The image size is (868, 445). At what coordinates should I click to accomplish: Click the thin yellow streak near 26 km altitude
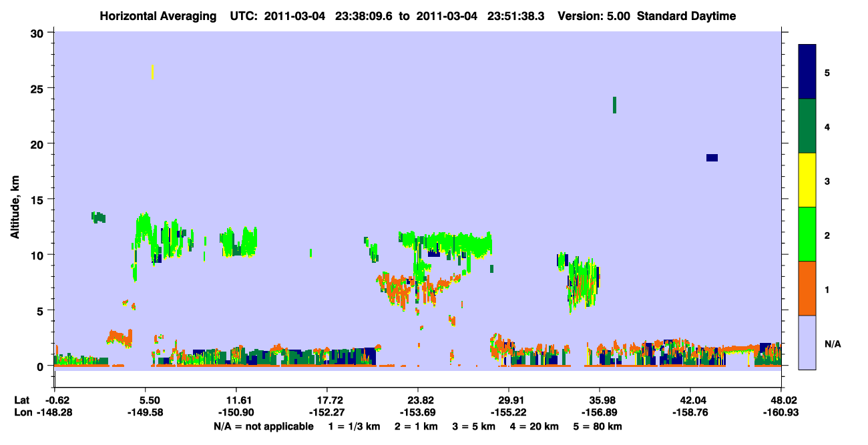click(152, 72)
